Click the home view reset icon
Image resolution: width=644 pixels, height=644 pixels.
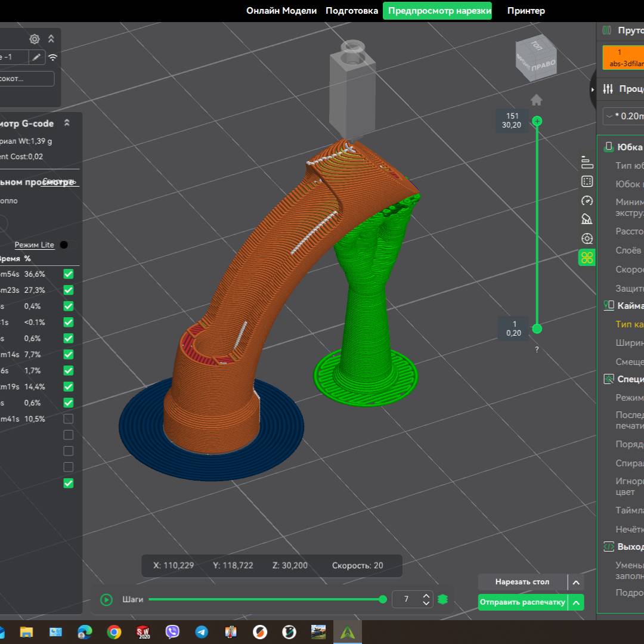click(536, 100)
